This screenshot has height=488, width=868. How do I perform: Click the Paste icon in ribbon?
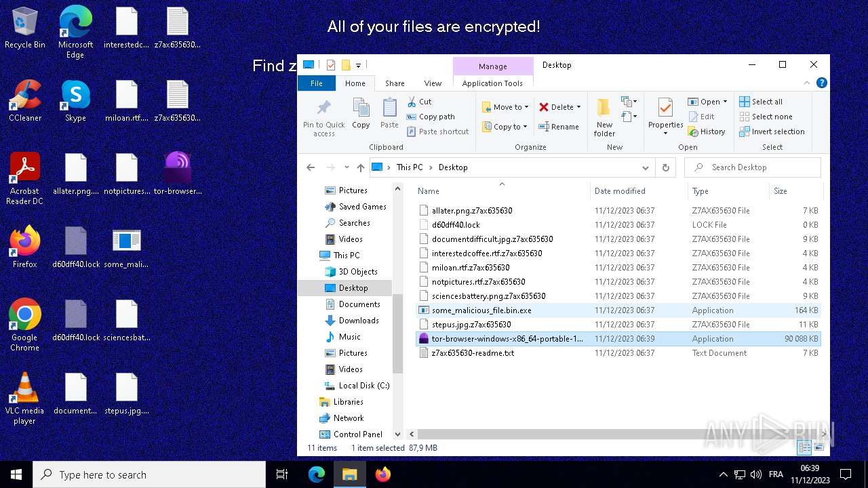point(389,113)
